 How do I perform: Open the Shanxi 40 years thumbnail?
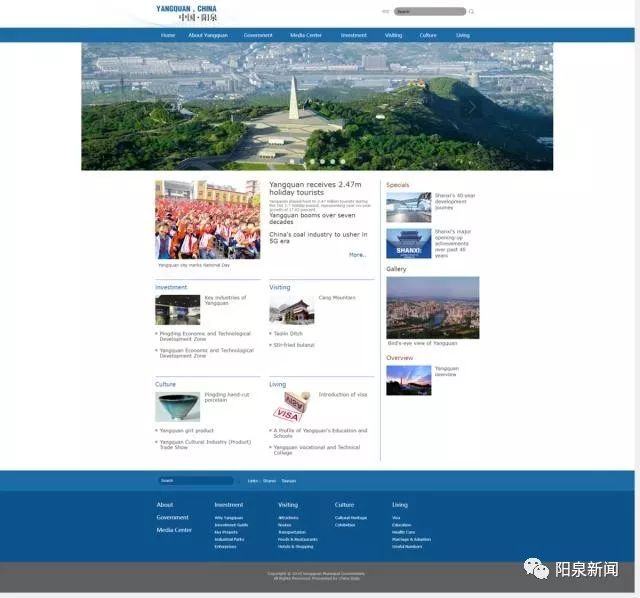408,207
